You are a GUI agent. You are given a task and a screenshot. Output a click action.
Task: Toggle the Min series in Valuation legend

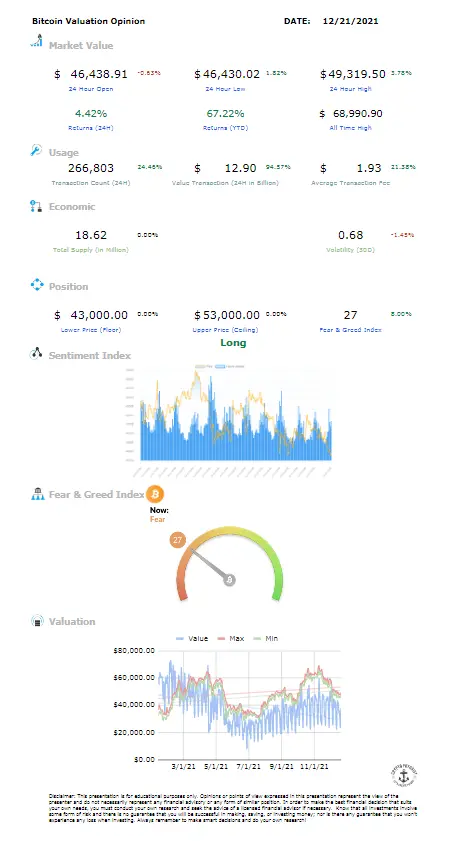pyautogui.click(x=265, y=639)
